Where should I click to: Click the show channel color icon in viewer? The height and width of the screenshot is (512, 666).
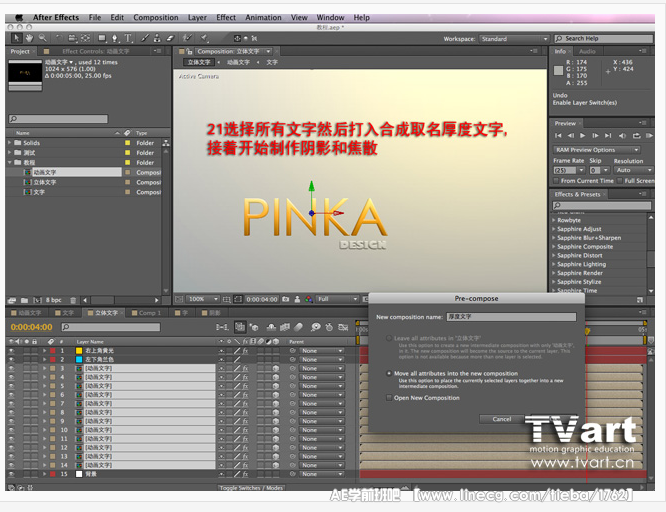click(x=309, y=299)
